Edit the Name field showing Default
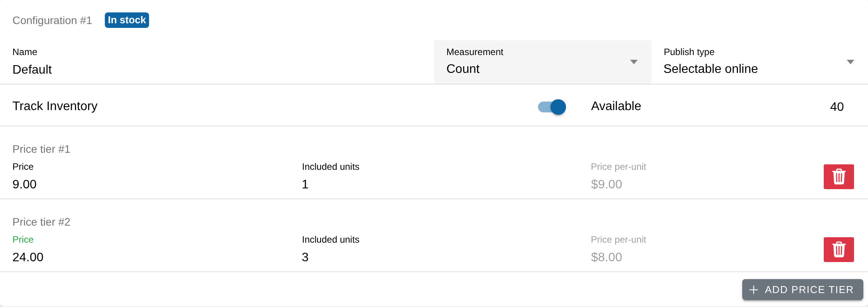The image size is (868, 307). coord(217,62)
